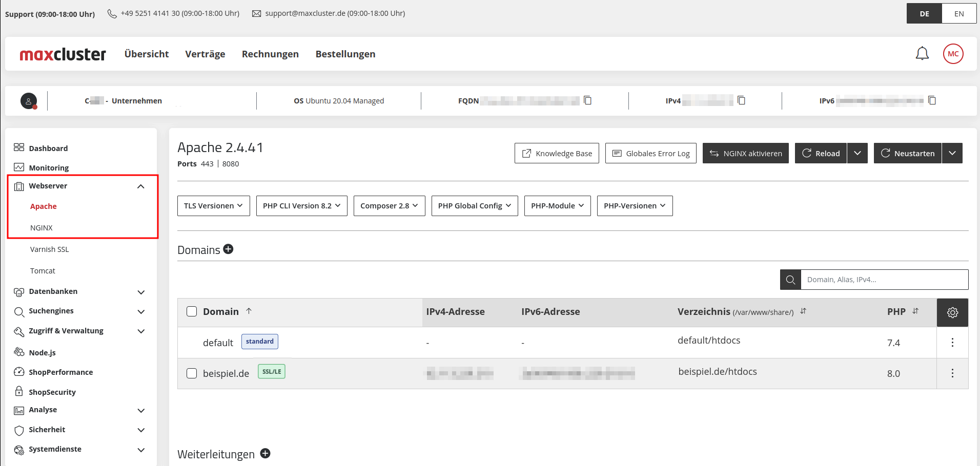Switch language to DE
980x466 pixels.
click(x=924, y=14)
